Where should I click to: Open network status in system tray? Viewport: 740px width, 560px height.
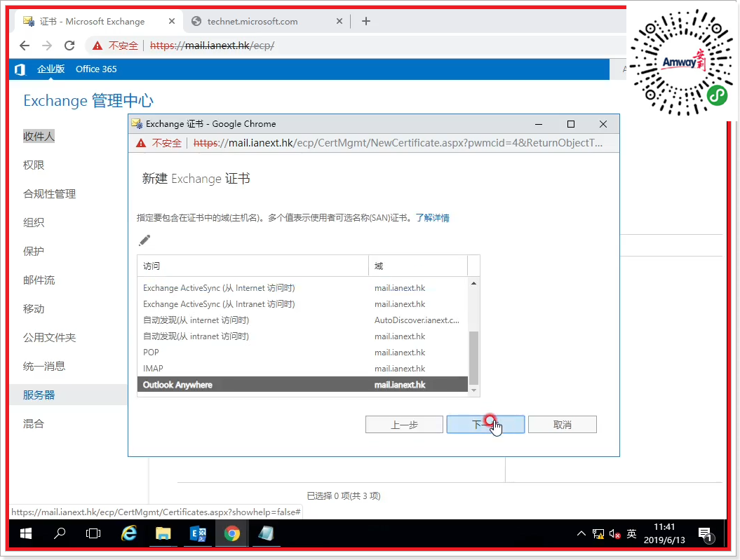click(x=598, y=533)
